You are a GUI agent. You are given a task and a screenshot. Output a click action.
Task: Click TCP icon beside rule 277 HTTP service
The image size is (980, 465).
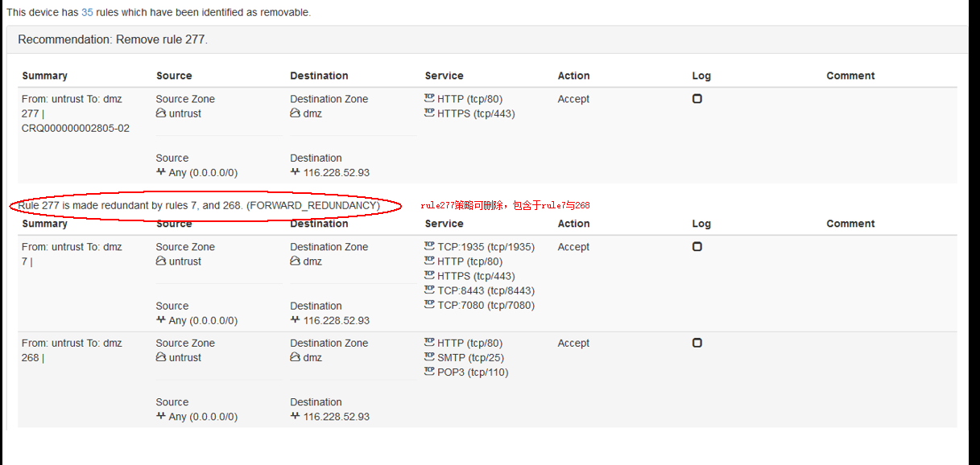pyautogui.click(x=429, y=99)
